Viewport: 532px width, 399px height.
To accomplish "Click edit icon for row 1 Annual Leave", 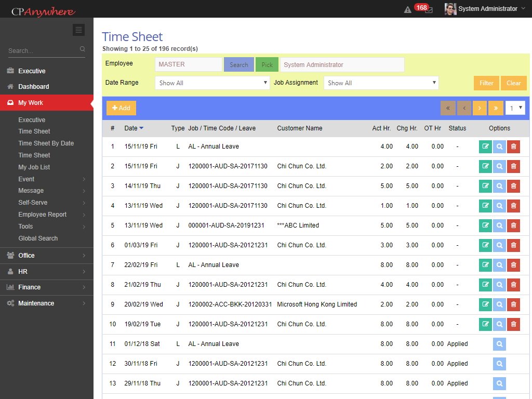I will click(x=485, y=147).
